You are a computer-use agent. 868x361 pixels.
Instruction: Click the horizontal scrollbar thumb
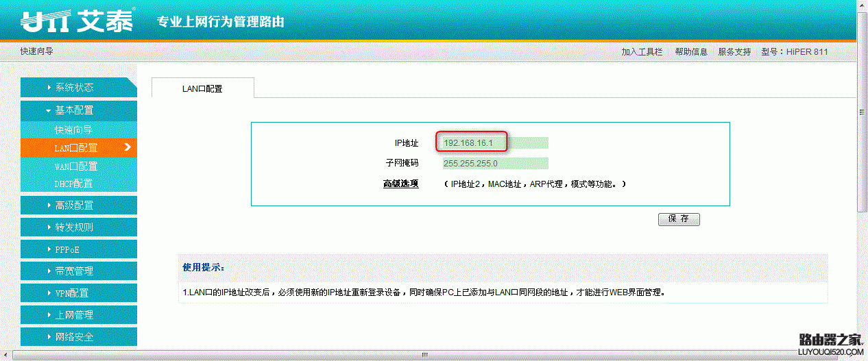(425, 355)
